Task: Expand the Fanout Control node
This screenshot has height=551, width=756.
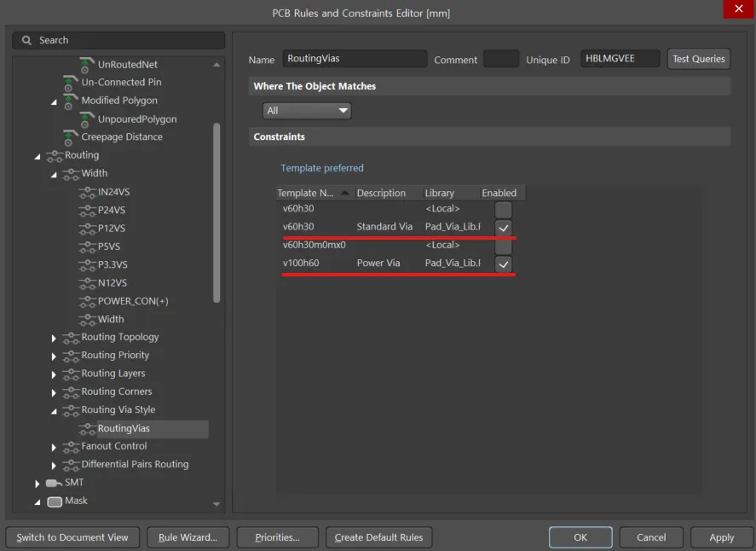Action: point(54,447)
